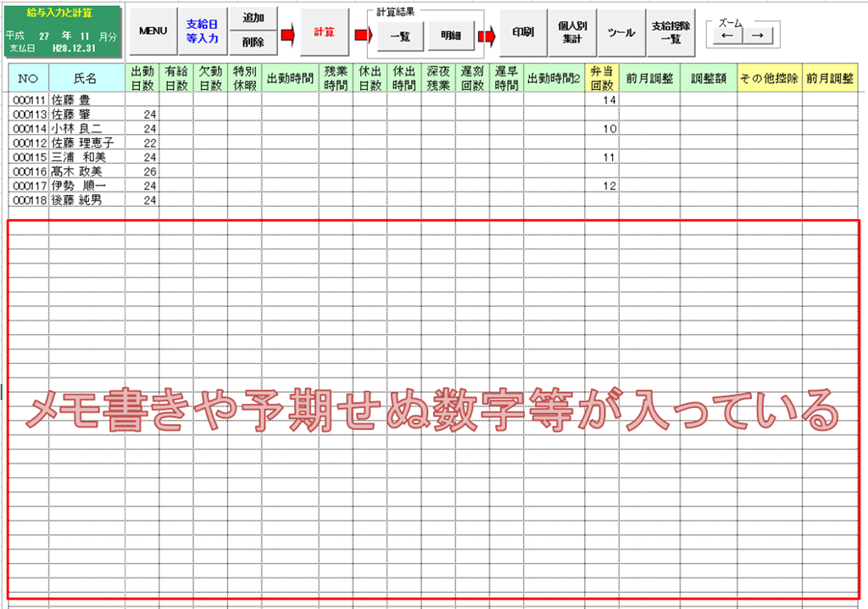Viewport: 868px width, 609px height.
Task: Click the 氏名 column header
Action: tap(86, 78)
